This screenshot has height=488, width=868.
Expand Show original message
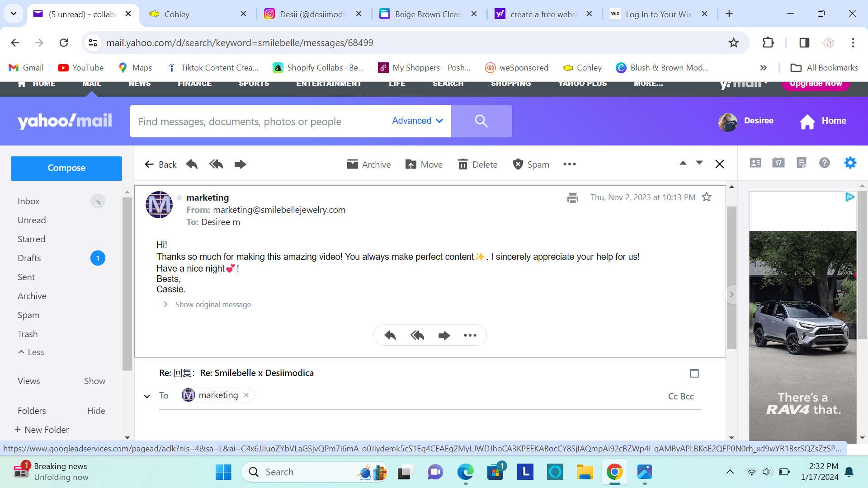tap(212, 305)
